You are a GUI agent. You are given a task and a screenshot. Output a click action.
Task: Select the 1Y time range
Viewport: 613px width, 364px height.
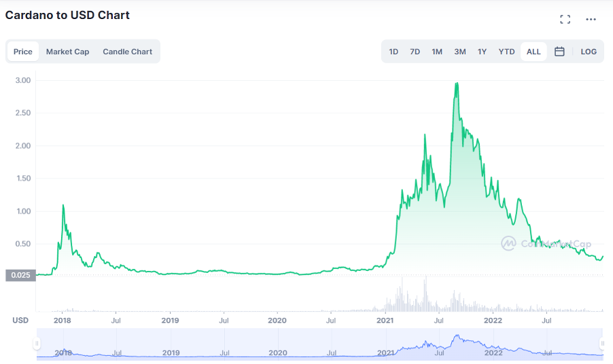pos(482,52)
